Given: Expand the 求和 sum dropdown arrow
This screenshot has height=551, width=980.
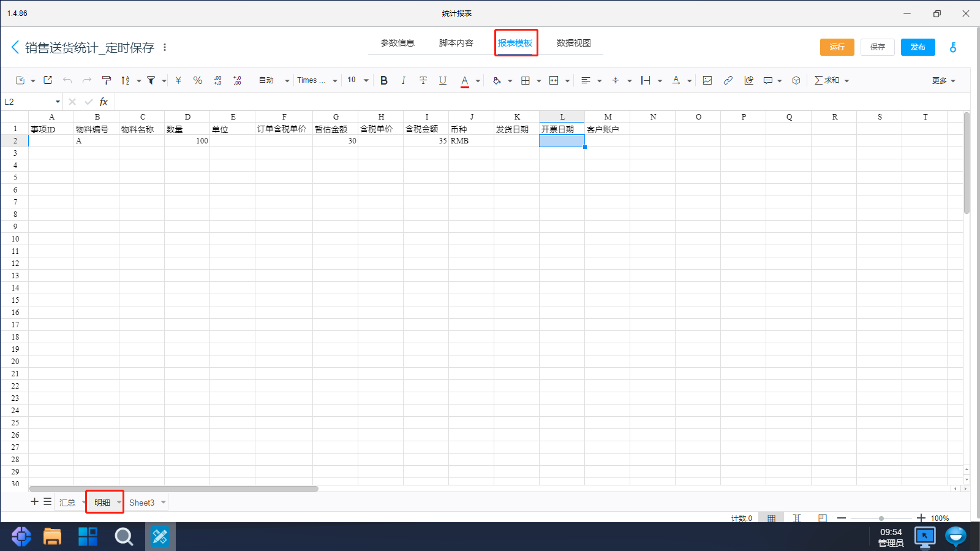Looking at the screenshot, I should (847, 81).
